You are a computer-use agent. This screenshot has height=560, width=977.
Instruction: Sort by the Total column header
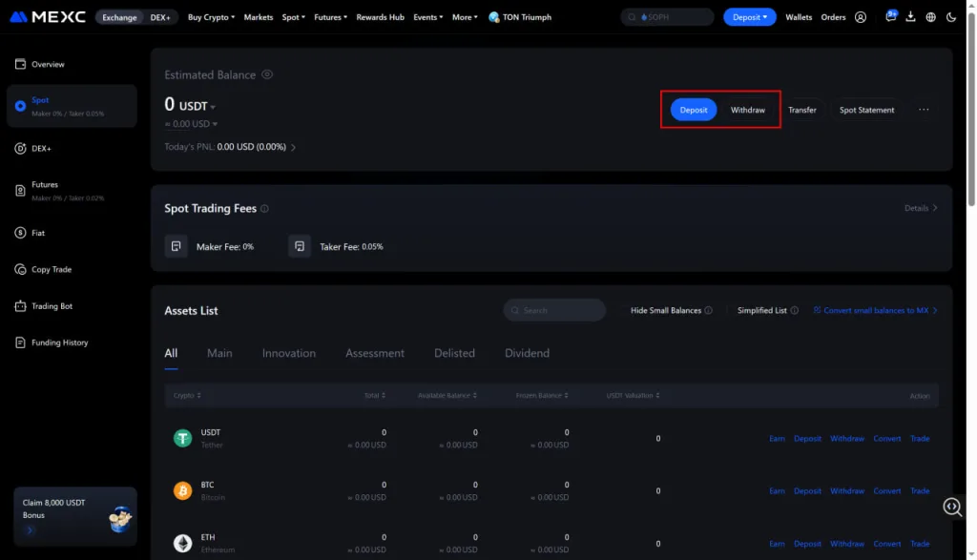coord(374,396)
